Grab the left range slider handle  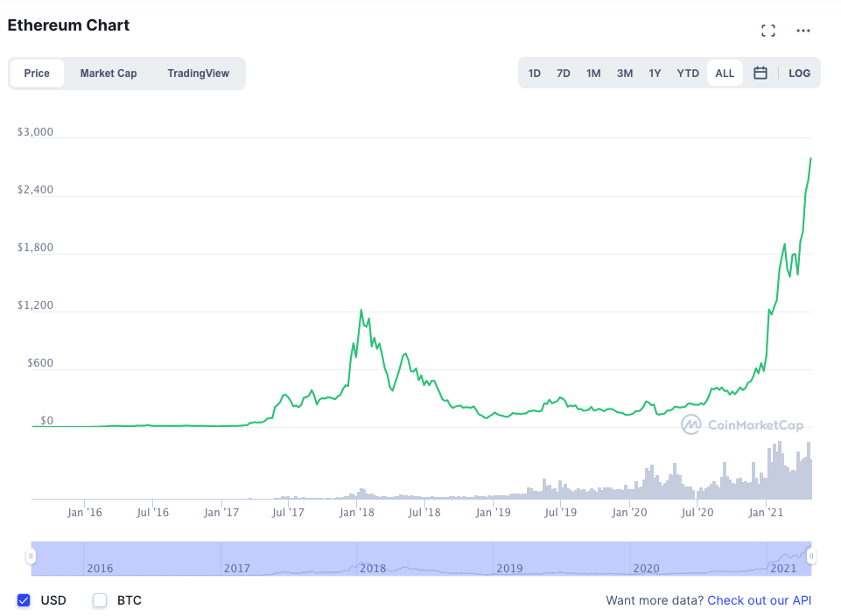point(31,556)
